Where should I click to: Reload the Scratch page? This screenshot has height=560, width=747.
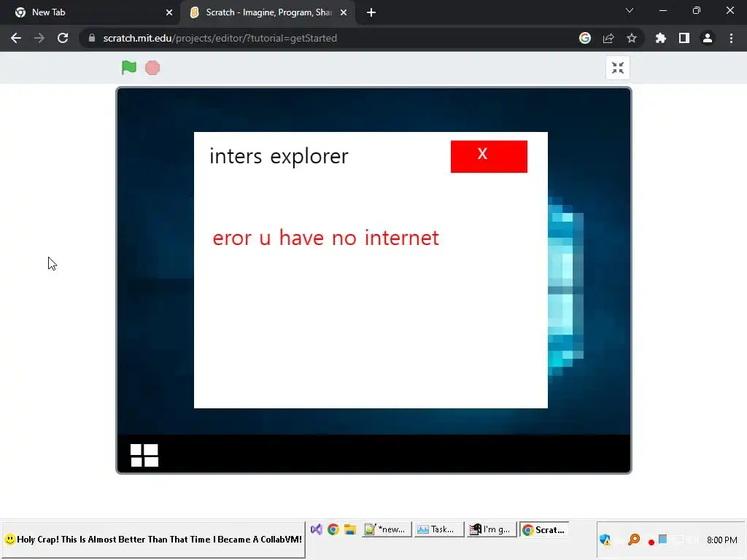[63, 38]
